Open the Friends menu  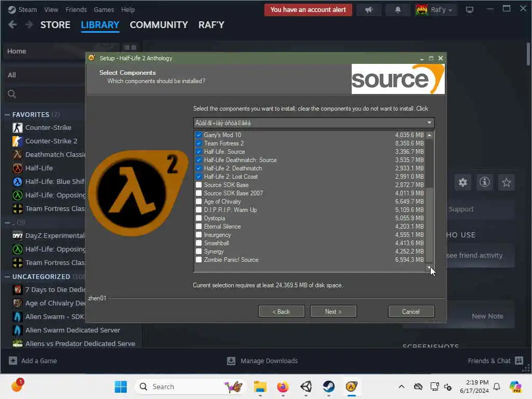tap(76, 9)
